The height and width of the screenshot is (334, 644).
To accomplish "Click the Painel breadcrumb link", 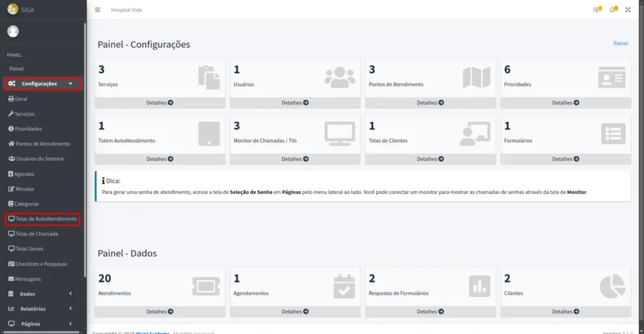I will tap(620, 43).
